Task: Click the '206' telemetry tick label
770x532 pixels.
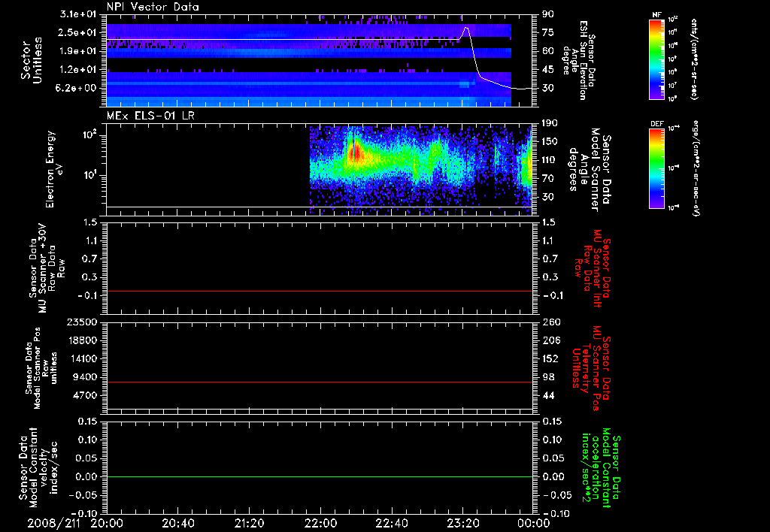Action: 550,340
